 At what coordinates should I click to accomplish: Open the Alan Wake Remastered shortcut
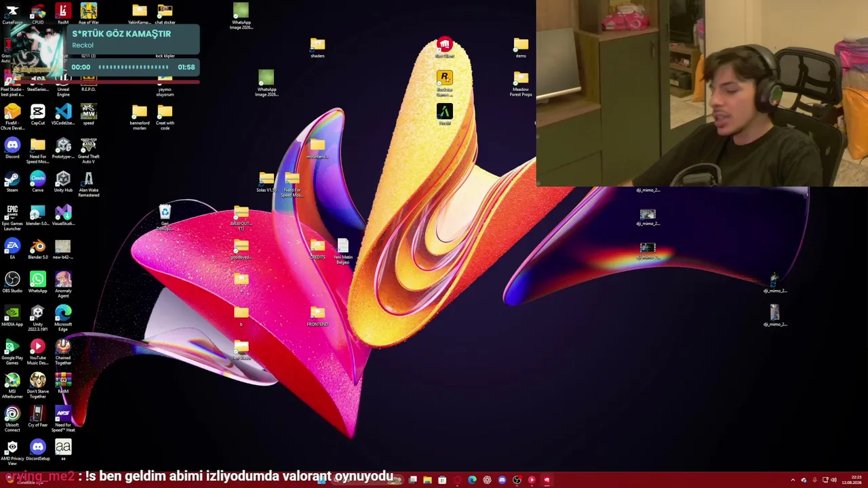[88, 184]
